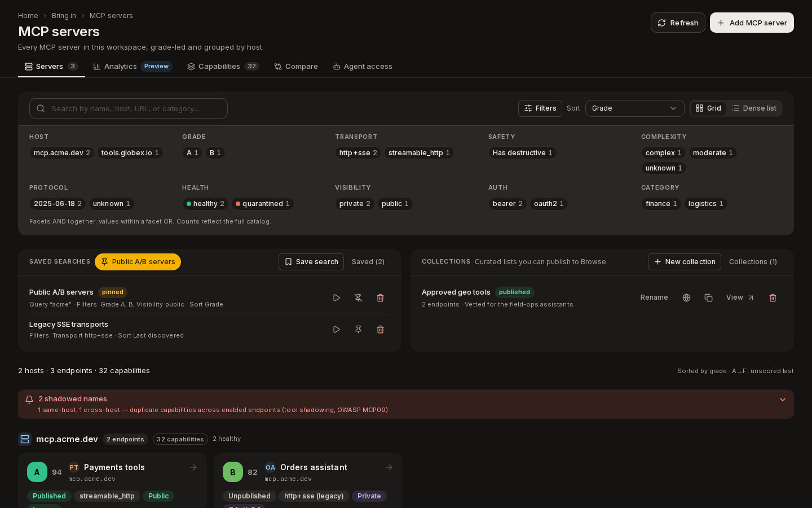This screenshot has width=812, height=508.
Task: Click the pinned "Public A/B servers" yellow chip
Action: click(138, 262)
